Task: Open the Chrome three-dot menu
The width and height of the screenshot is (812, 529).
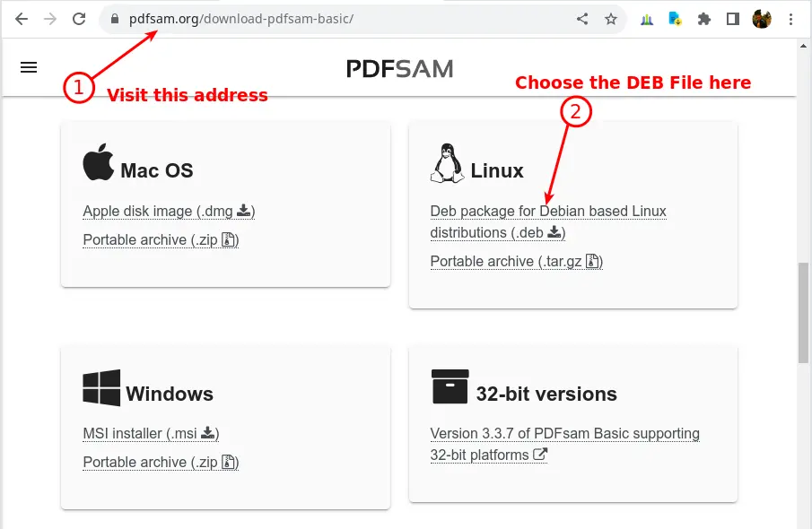Action: pos(790,19)
